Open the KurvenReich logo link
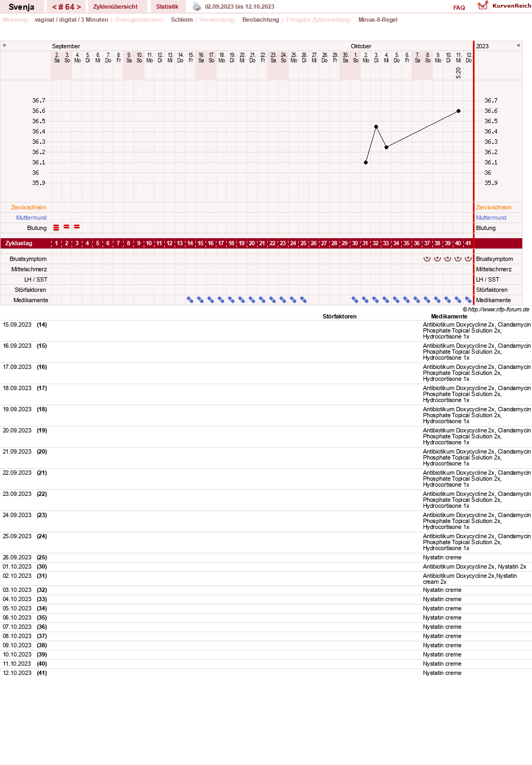Viewport: 532px width, 765px height. pos(504,5)
